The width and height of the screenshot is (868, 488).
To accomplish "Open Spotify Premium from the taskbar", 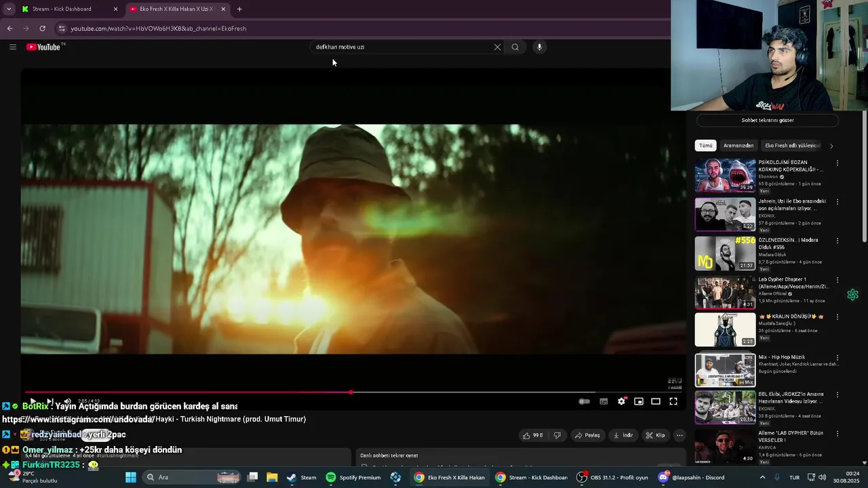I will pos(353,477).
